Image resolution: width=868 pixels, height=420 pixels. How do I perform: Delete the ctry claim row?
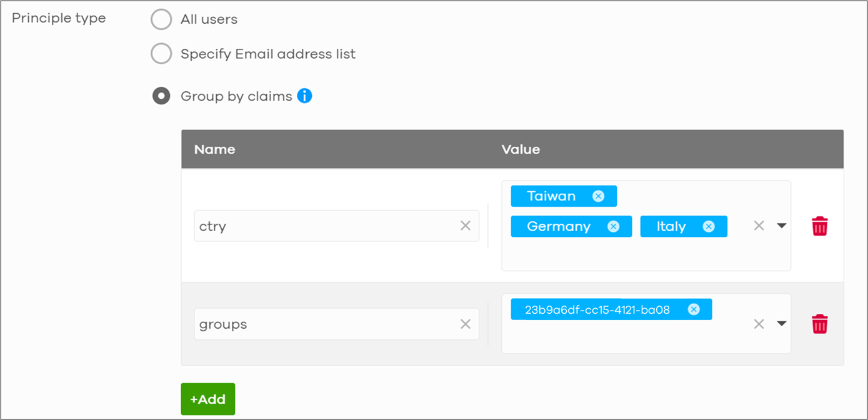coord(819,226)
